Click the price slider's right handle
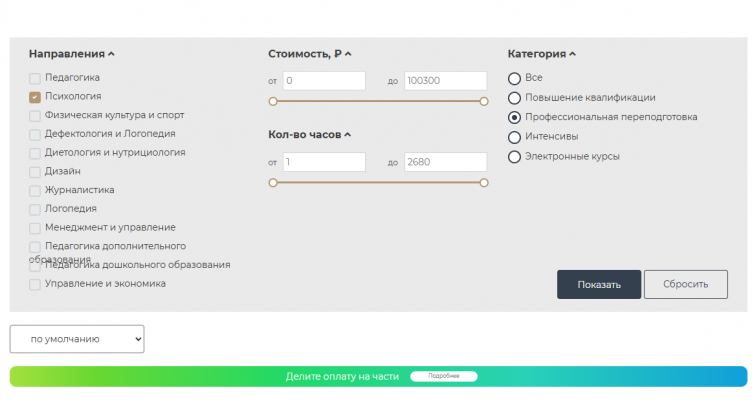 click(484, 101)
